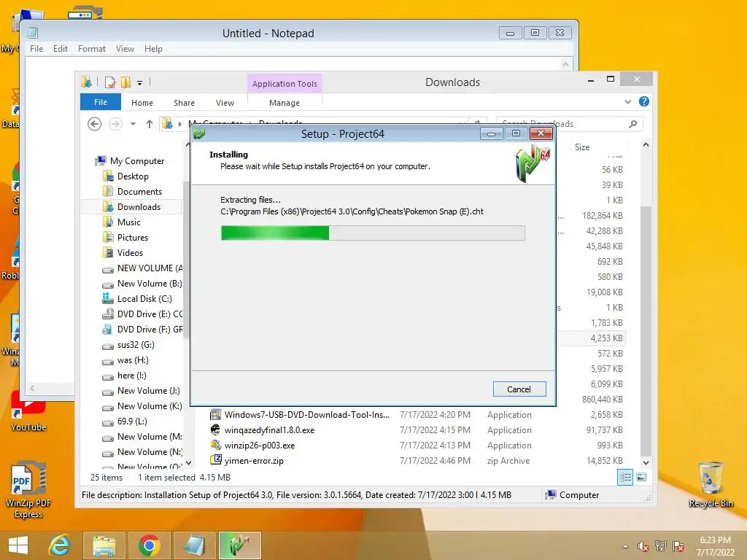Viewport: 747px width, 560px height.
Task: Open File menu in Notepad
Action: [x=36, y=49]
